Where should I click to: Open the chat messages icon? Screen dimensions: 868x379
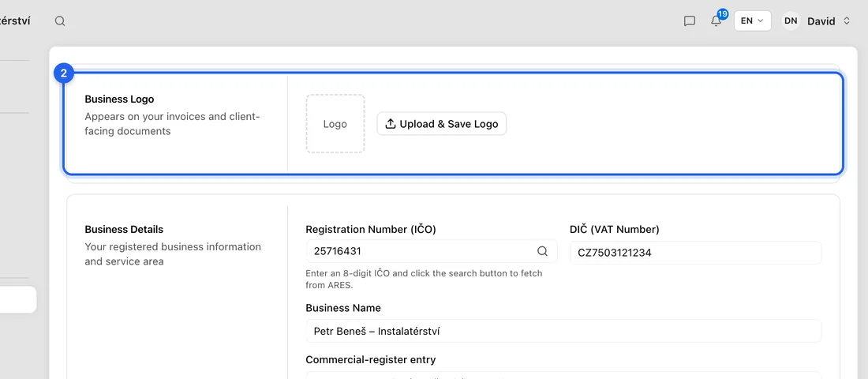coord(689,21)
